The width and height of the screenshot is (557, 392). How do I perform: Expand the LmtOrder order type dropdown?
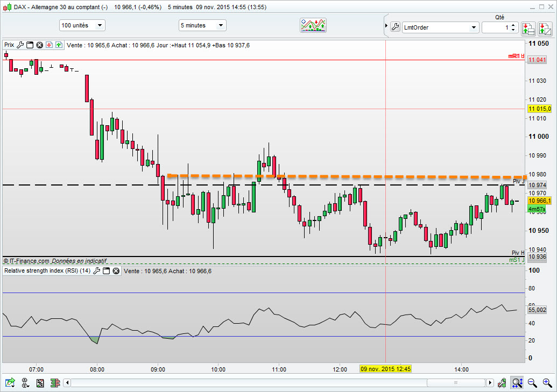coord(440,27)
